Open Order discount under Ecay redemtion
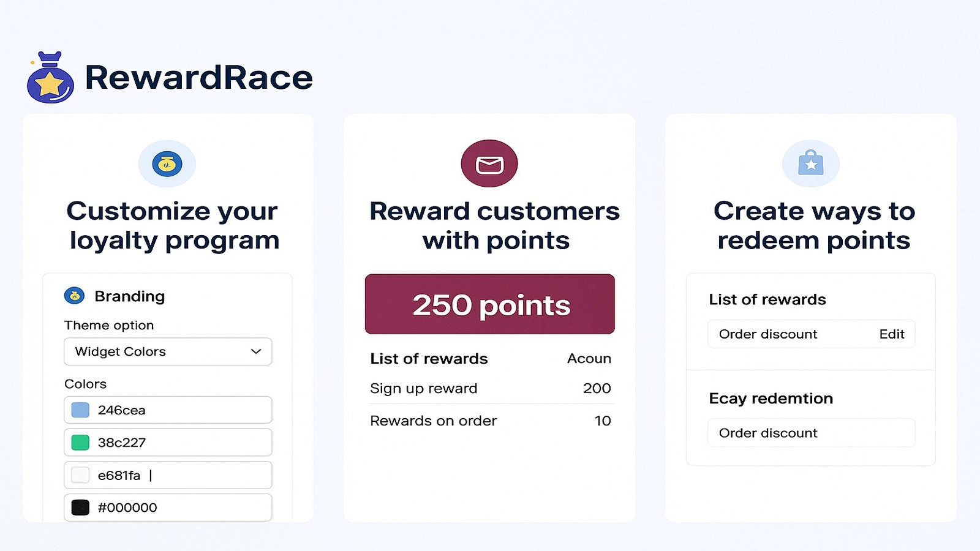980x551 pixels. click(x=812, y=433)
